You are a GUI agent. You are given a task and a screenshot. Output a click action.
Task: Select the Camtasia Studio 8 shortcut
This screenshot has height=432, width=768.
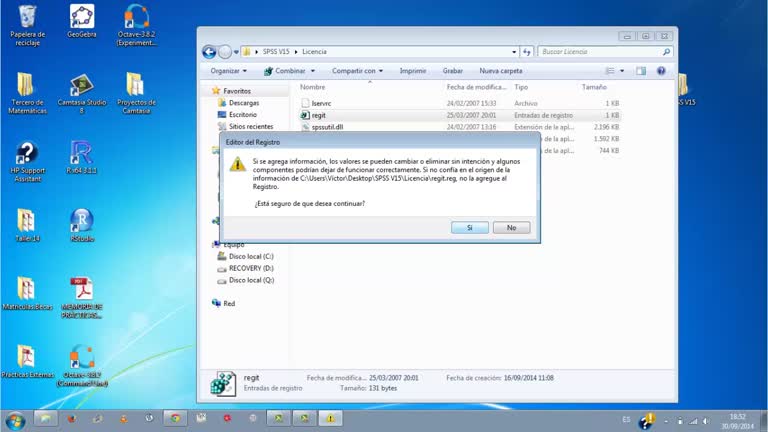[x=82, y=93]
